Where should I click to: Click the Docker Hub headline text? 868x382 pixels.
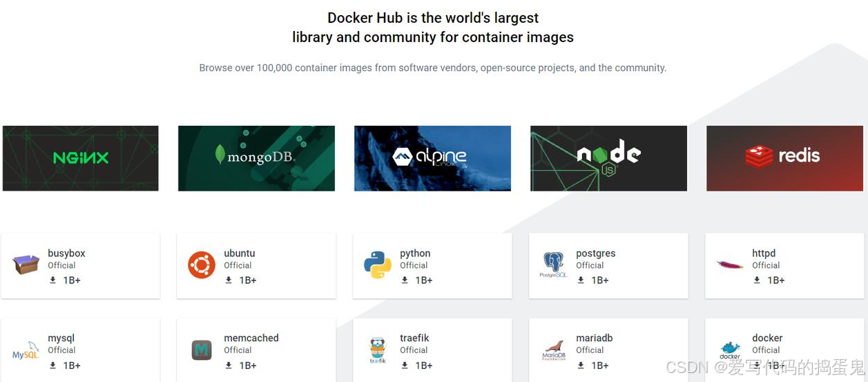tap(433, 28)
